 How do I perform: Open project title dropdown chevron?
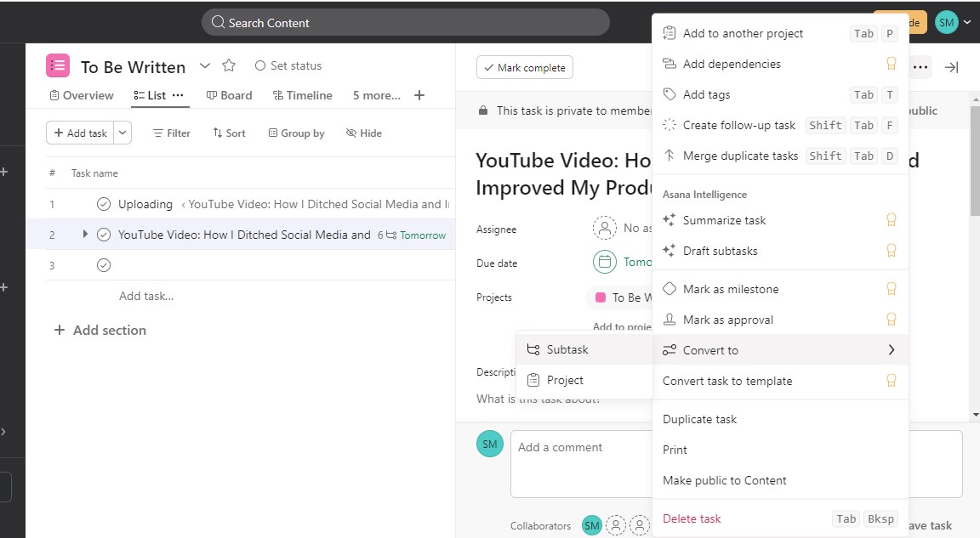204,65
